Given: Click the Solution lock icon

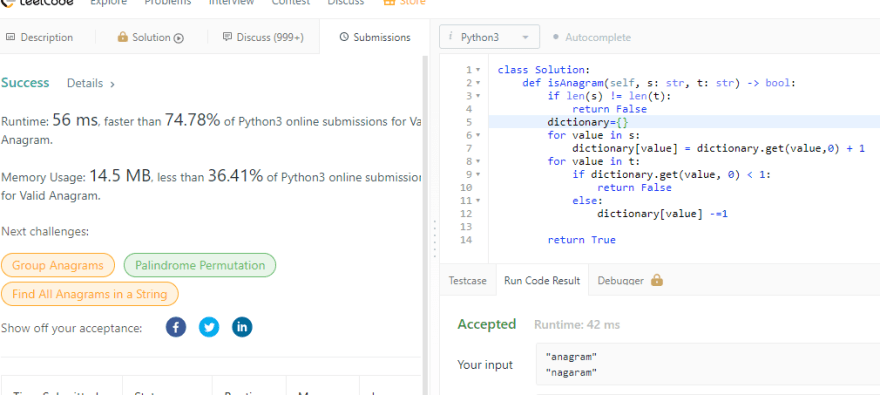Looking at the screenshot, I should coord(122,37).
